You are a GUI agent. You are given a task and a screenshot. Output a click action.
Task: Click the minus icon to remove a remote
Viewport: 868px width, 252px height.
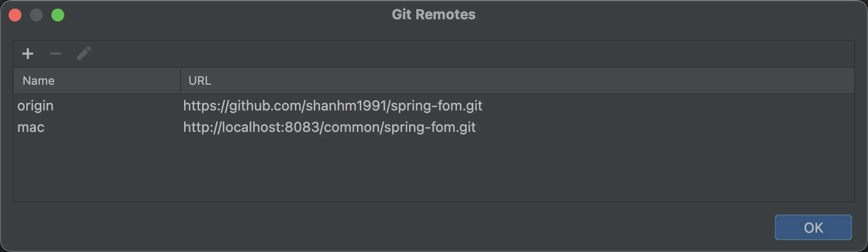[56, 54]
